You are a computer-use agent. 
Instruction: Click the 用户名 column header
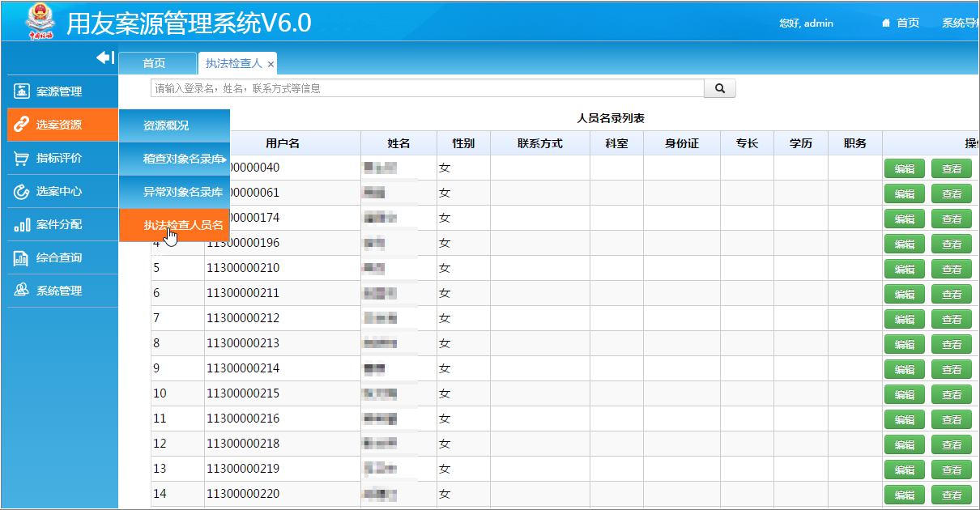point(283,143)
